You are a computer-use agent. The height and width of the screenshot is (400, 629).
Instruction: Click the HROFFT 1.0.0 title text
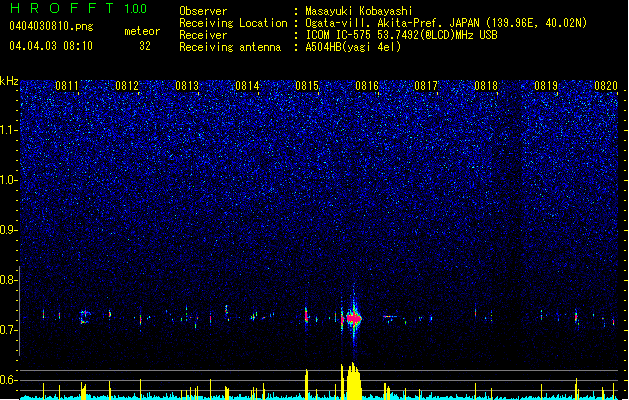coord(79,8)
